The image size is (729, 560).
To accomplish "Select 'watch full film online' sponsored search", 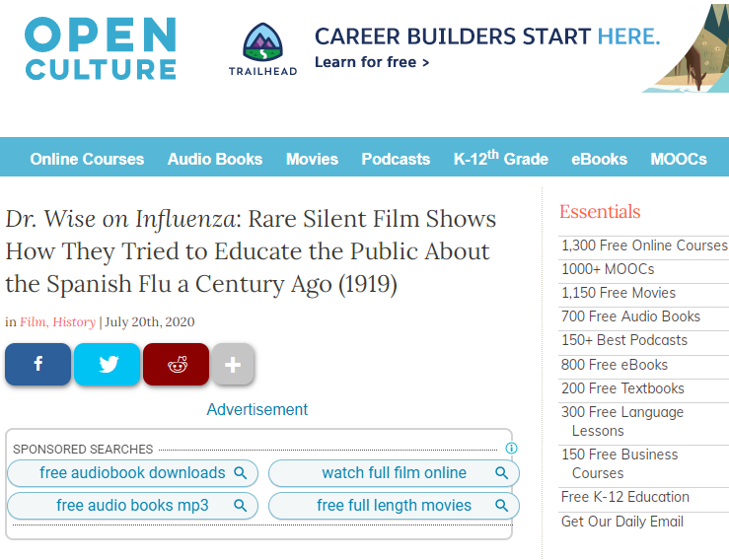I will 394,473.
